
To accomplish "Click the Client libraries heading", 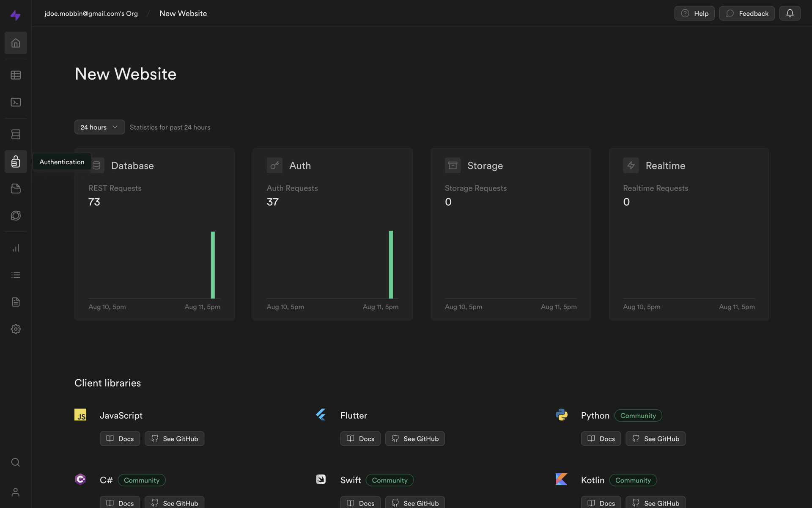I will 107,383.
